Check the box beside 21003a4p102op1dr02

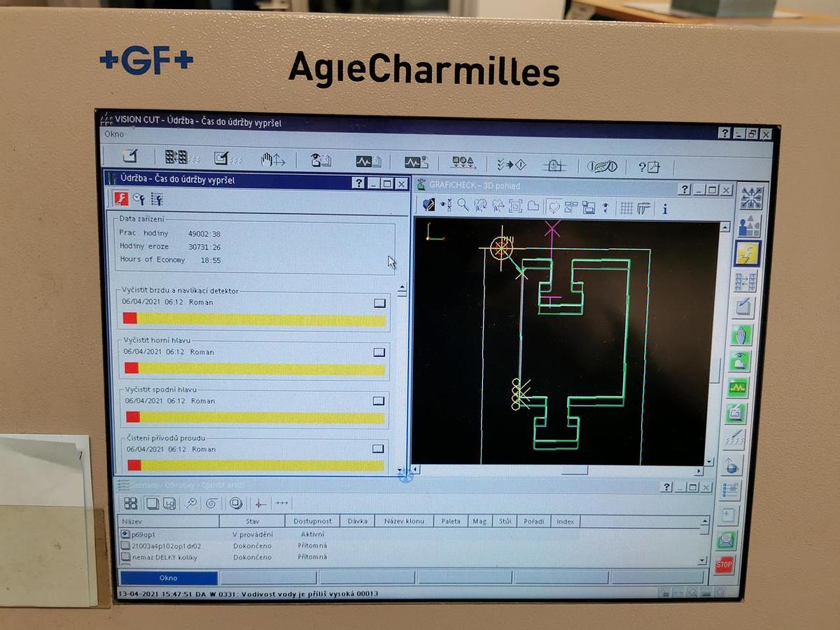pos(125,546)
